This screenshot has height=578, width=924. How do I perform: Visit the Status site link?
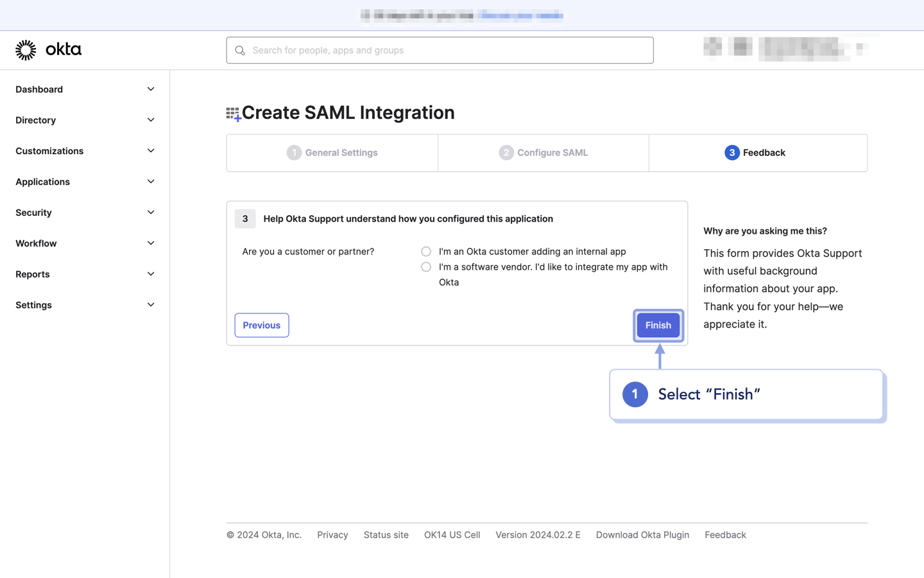(x=386, y=534)
